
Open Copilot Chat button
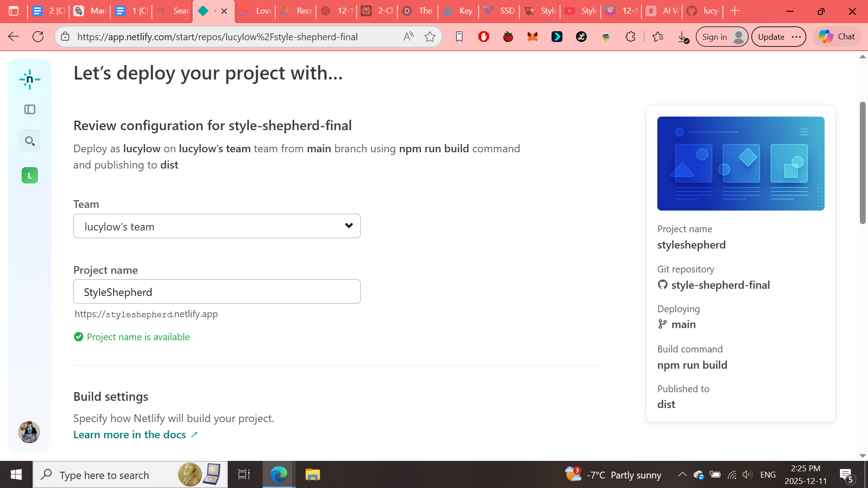tap(837, 37)
